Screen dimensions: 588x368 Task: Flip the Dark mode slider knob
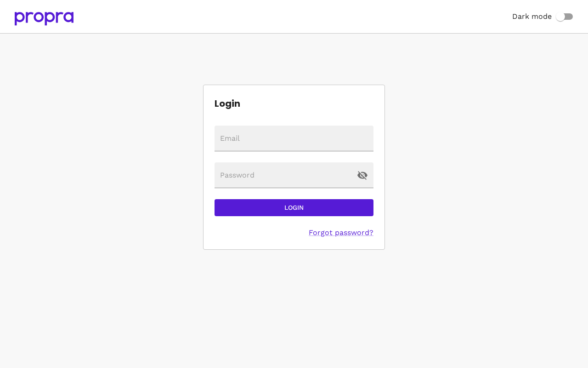point(560,17)
